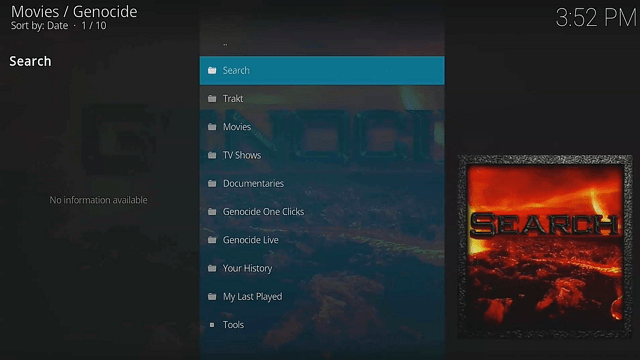Viewport: 640px width, 360px height.
Task: Open Tools
Action: click(322, 325)
